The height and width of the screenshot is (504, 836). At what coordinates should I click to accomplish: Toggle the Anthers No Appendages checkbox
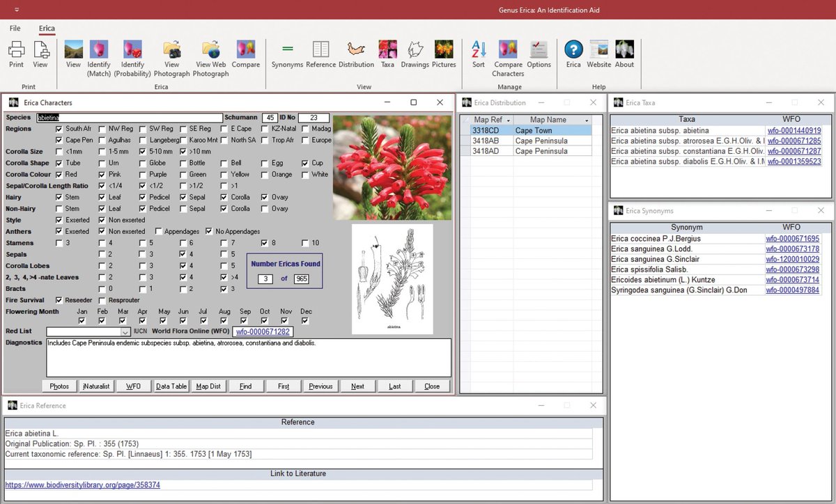[x=209, y=231]
